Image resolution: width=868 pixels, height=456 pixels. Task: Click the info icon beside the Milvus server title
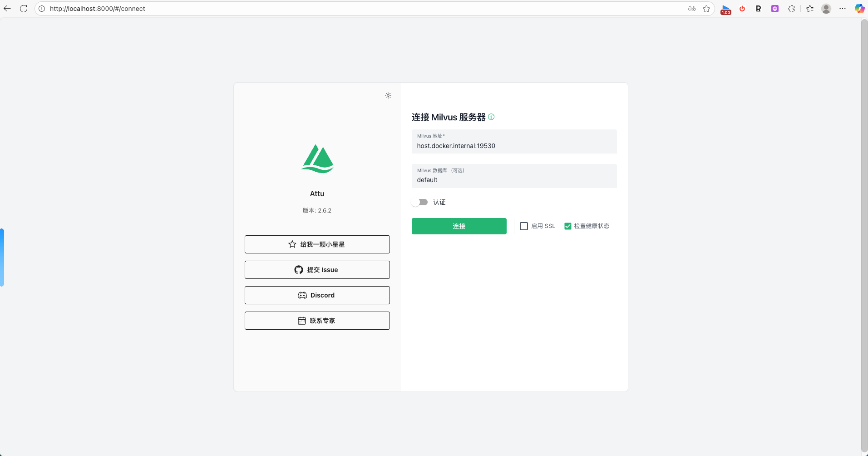[491, 117]
